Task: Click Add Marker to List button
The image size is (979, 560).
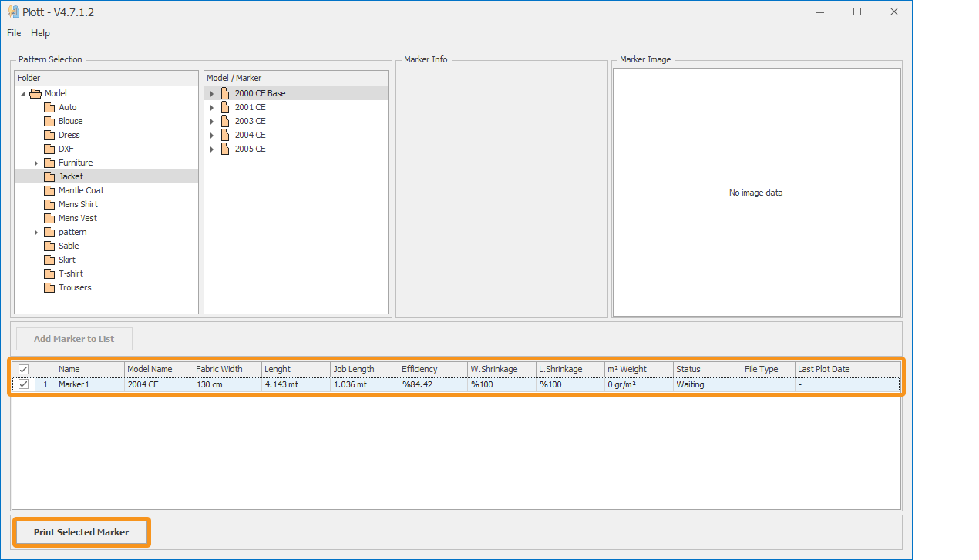Action: (74, 339)
